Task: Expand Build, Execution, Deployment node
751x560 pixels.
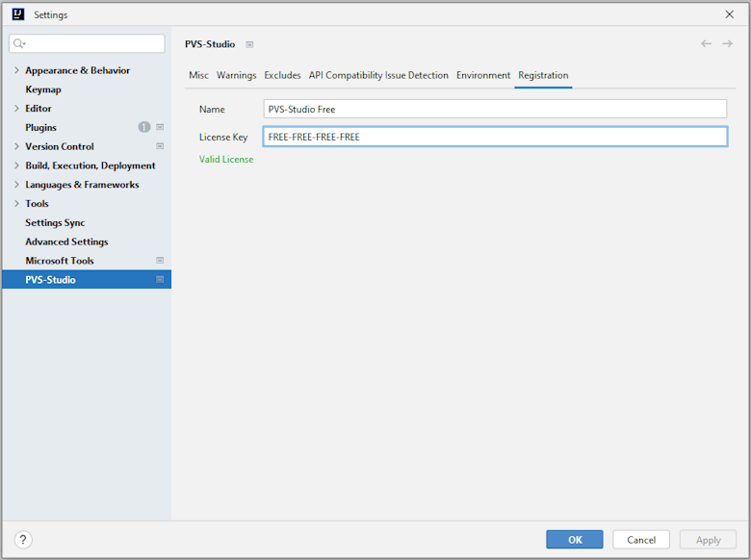Action: [x=16, y=165]
